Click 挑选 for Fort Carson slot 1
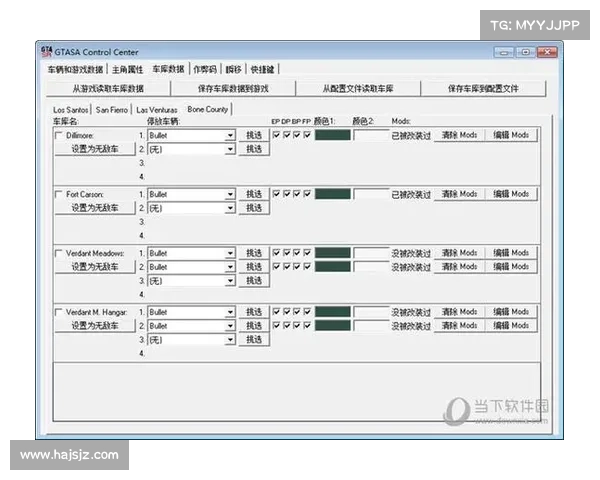This screenshot has width=600, height=480. point(254,194)
